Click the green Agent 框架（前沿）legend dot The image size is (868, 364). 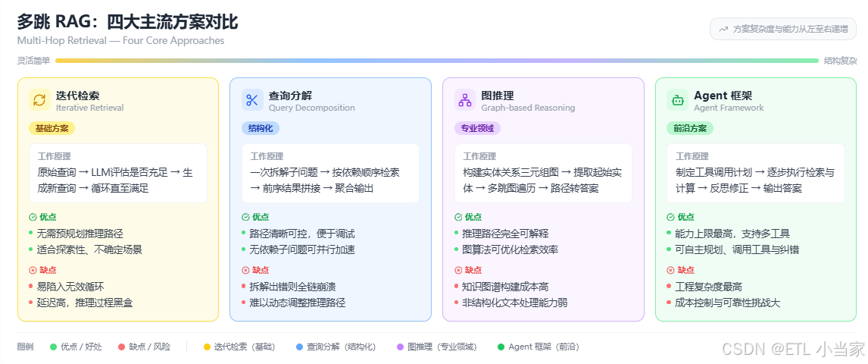[501, 347]
